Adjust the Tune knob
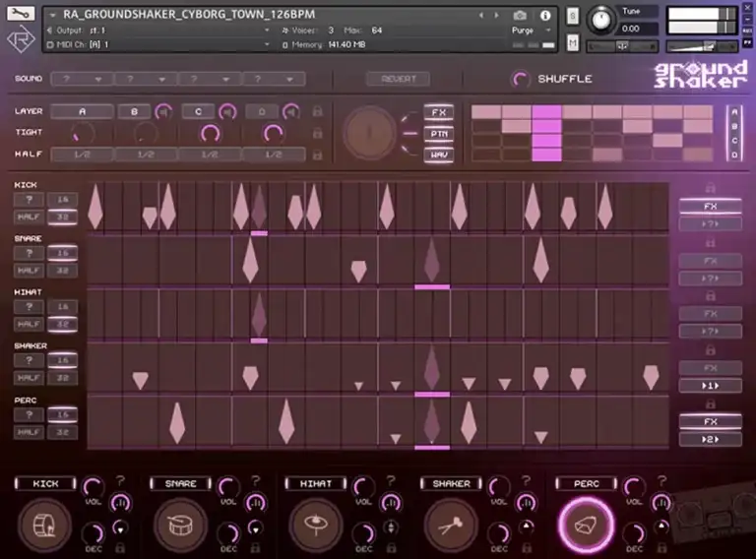 (600, 20)
